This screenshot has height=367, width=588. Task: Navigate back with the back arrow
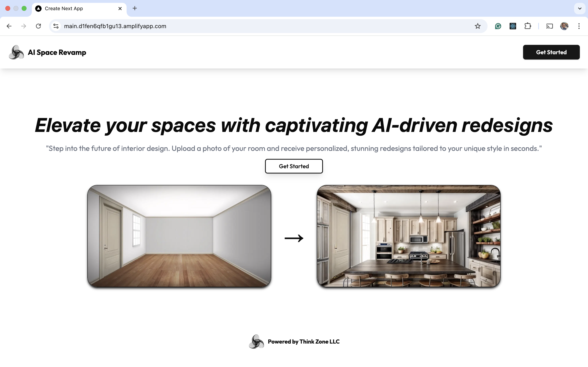(x=9, y=26)
